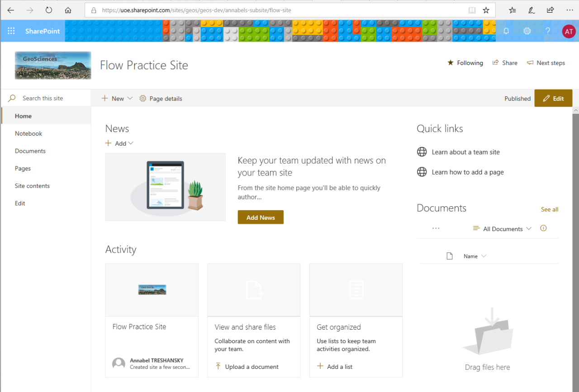The width and height of the screenshot is (579, 392).
Task: Click the globe icon beside Learn about a team site
Action: [422, 152]
